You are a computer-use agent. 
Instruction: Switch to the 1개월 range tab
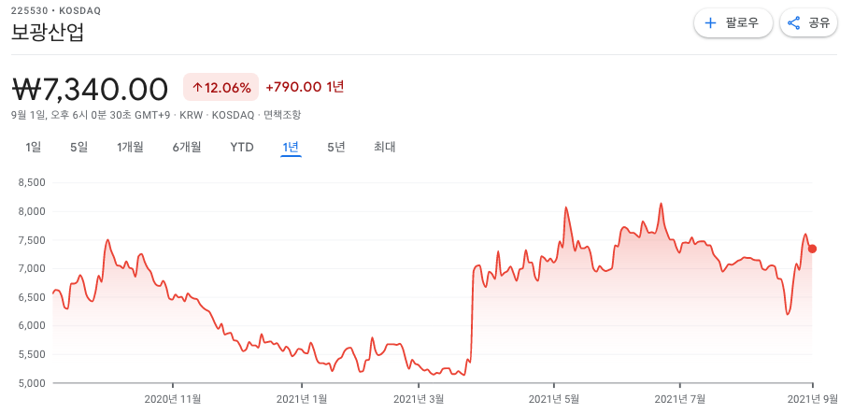[x=130, y=148]
